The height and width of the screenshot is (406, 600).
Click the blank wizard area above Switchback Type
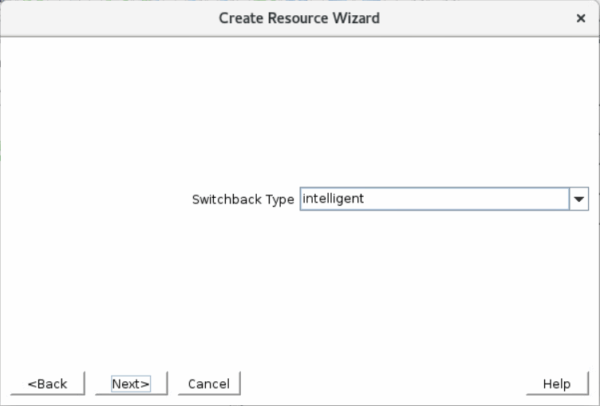tap(299, 111)
